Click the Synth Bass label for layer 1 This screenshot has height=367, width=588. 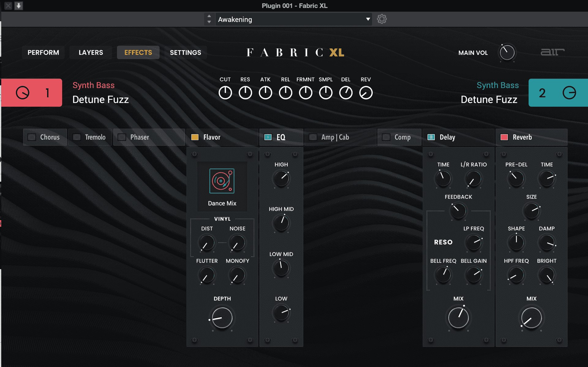pyautogui.click(x=93, y=85)
